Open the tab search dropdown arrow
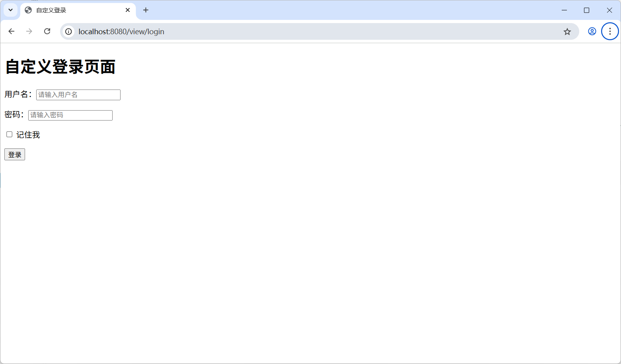Screen dimensions: 621x364 pos(10,10)
